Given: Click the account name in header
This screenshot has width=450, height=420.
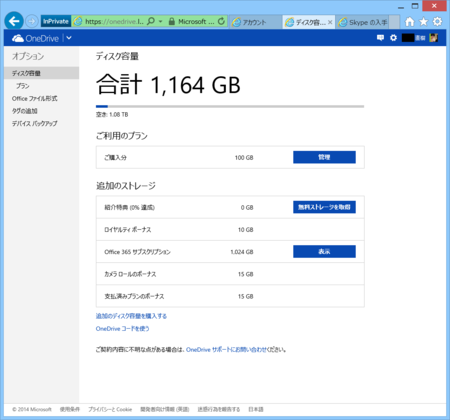Looking at the screenshot, I should 414,38.
